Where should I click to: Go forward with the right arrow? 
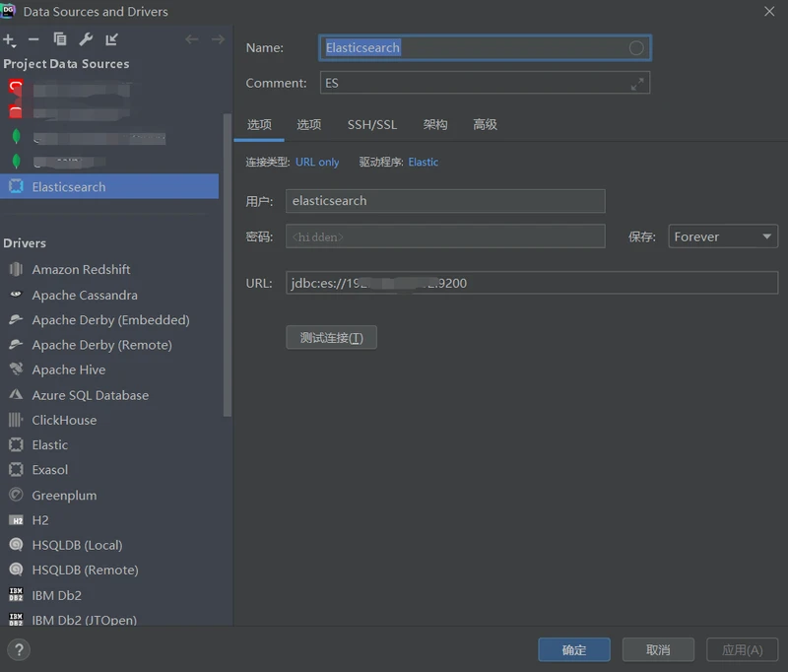click(218, 39)
